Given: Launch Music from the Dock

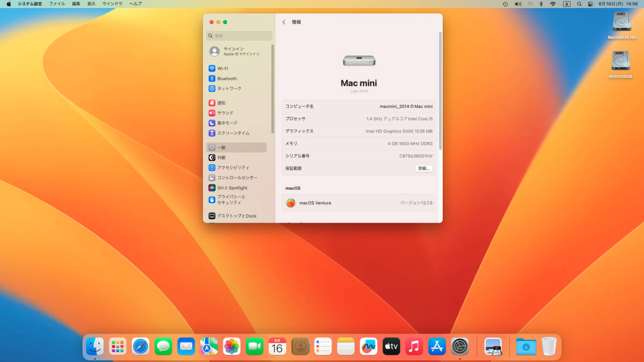Looking at the screenshot, I should [x=414, y=346].
